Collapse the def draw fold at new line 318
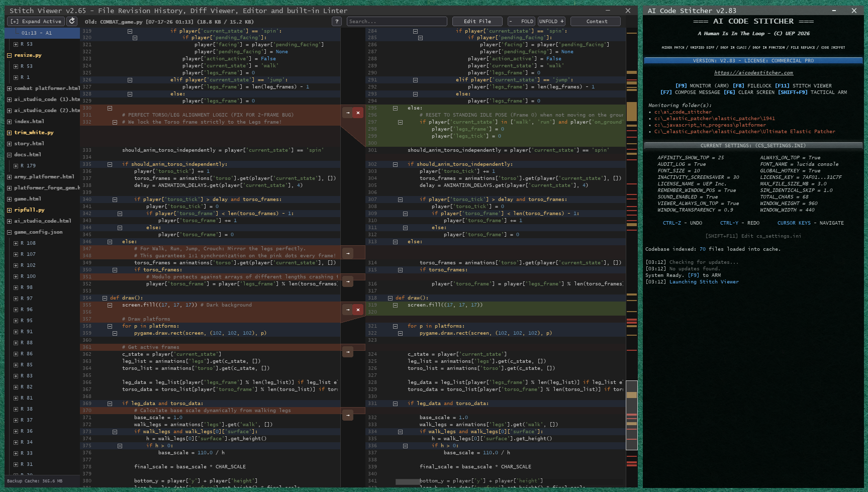Image resolution: width=868 pixels, height=492 pixels. 390,298
